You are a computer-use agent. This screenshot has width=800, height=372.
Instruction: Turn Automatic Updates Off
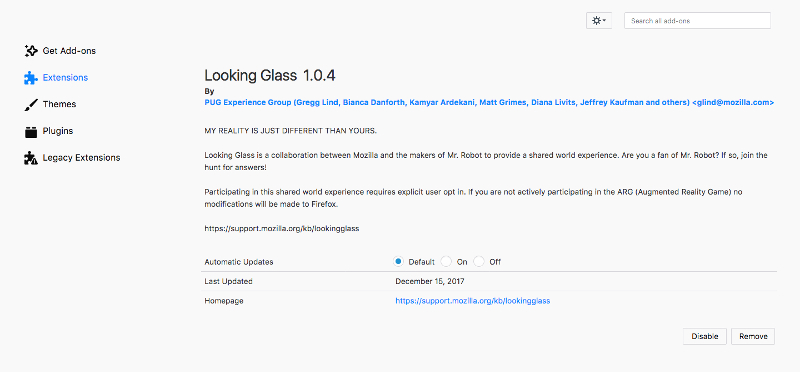(479, 262)
